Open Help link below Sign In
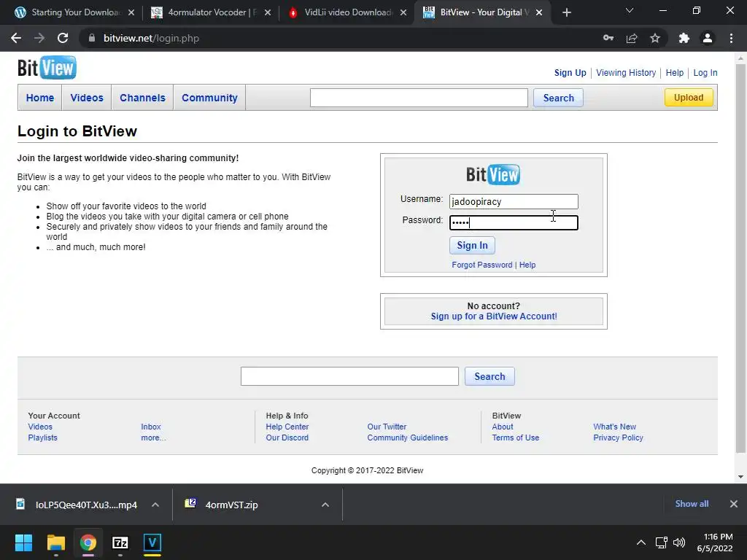This screenshot has width=747, height=560. pos(527,265)
